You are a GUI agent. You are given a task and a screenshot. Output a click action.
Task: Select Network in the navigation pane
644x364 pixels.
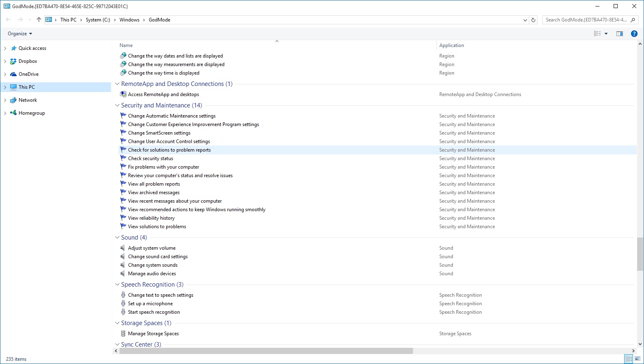(x=28, y=100)
